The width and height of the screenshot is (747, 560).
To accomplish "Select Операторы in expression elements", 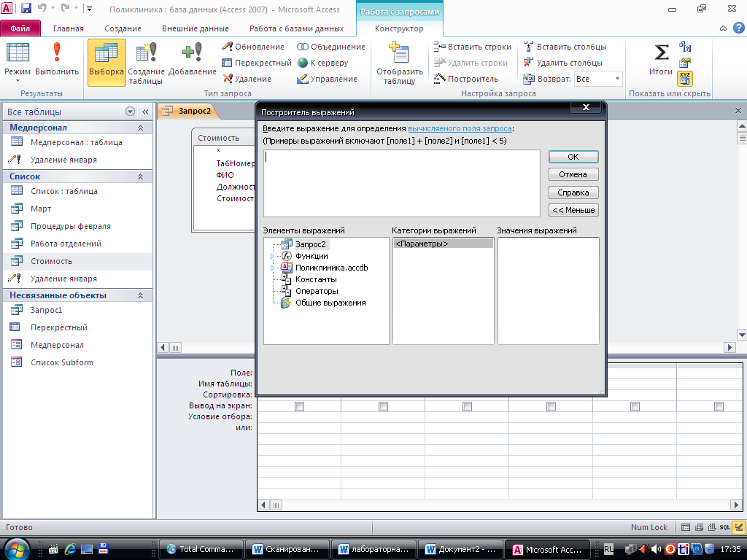I will click(317, 292).
